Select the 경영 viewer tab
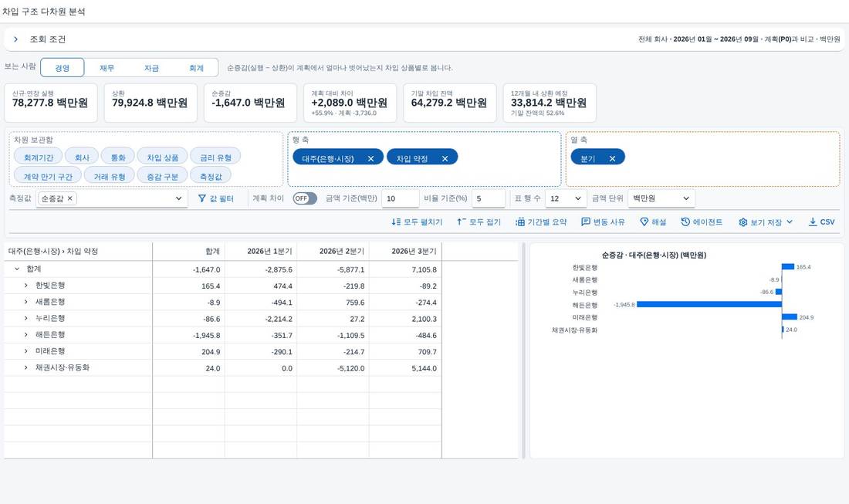 coord(63,68)
